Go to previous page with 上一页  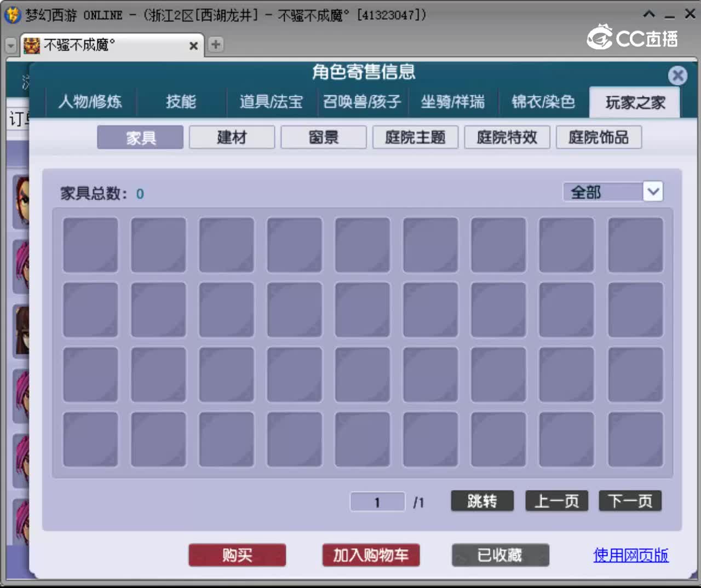click(x=556, y=501)
